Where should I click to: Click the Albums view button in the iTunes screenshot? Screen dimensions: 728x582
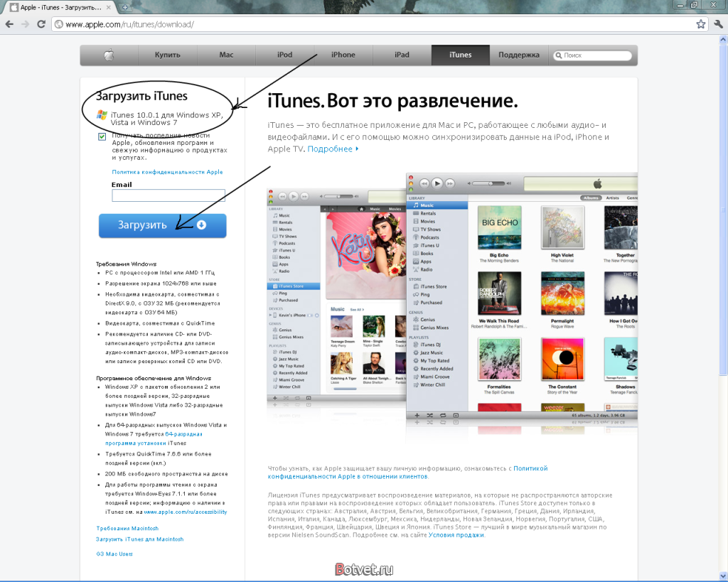click(x=591, y=198)
